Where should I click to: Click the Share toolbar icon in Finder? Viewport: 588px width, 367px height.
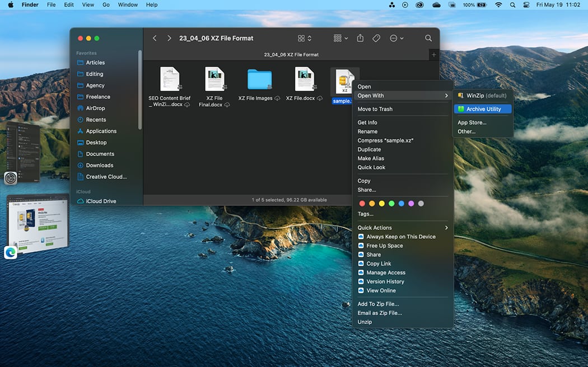pyautogui.click(x=360, y=38)
